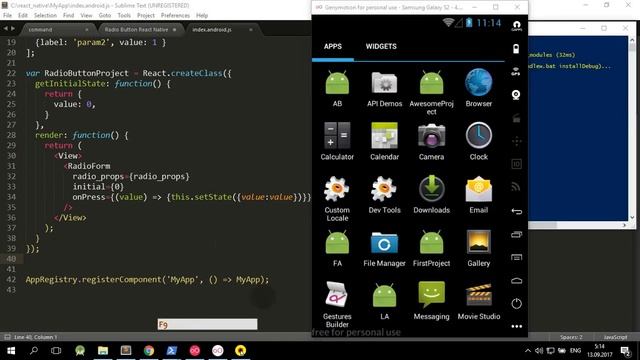
Task: Open JavaScript syntax selector in status bar
Action: click(x=615, y=337)
